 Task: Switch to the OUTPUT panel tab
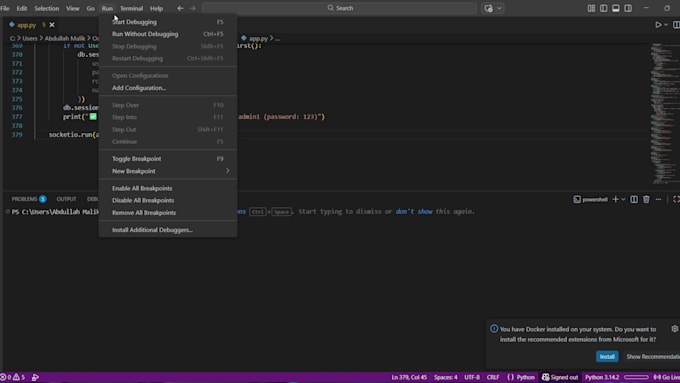pyautogui.click(x=66, y=199)
